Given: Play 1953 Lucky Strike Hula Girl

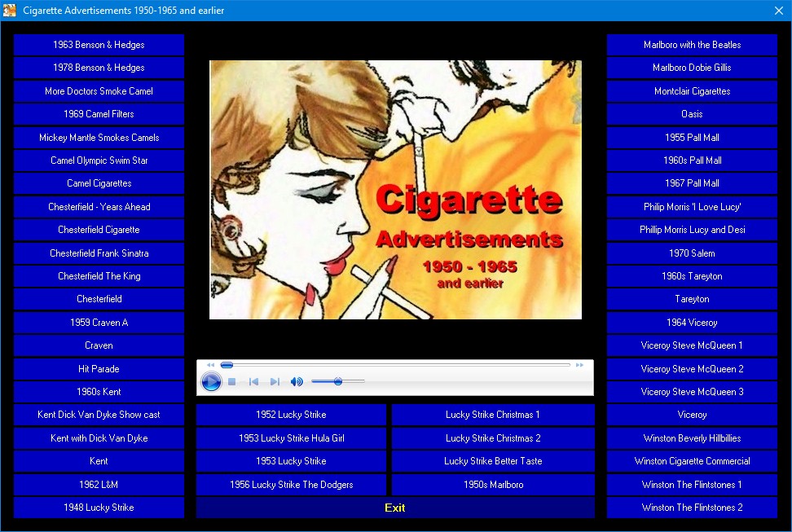Looking at the screenshot, I should pos(291,438).
